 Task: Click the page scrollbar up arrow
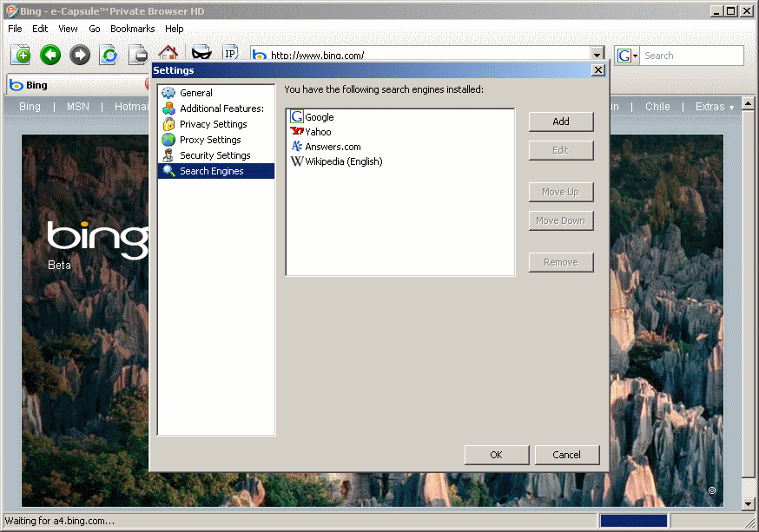click(748, 103)
